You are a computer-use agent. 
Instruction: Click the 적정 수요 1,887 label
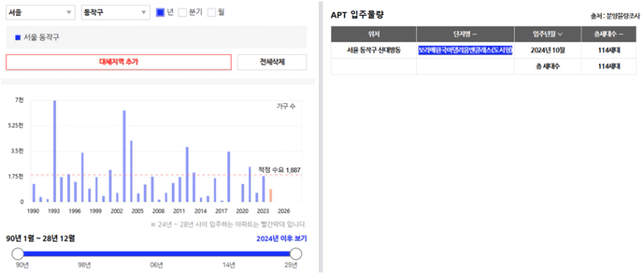tap(279, 169)
